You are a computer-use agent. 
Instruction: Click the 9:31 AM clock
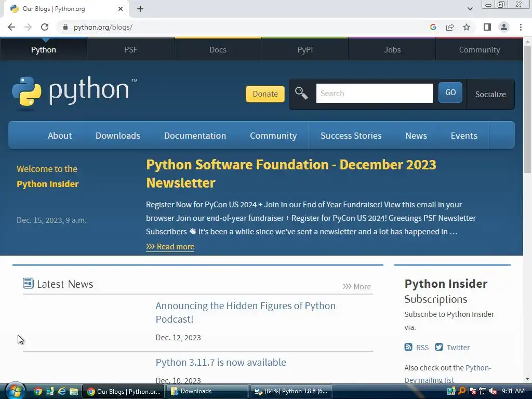513,391
